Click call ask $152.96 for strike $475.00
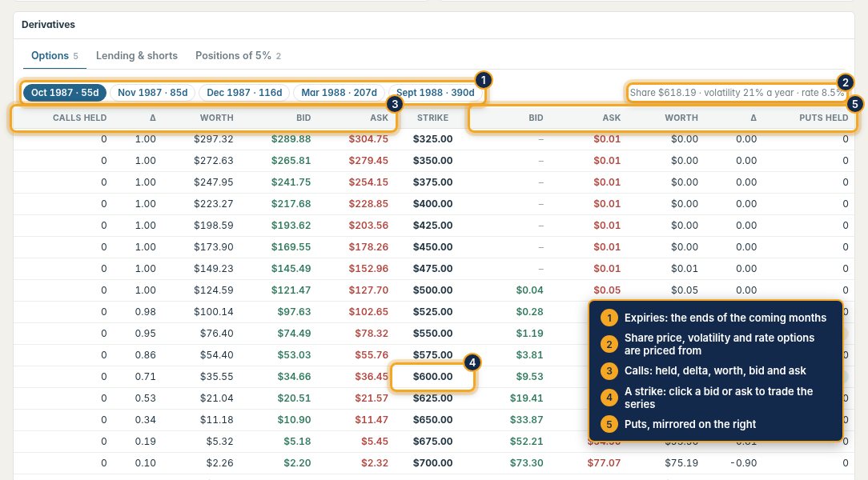The width and height of the screenshot is (868, 480). 368,268
